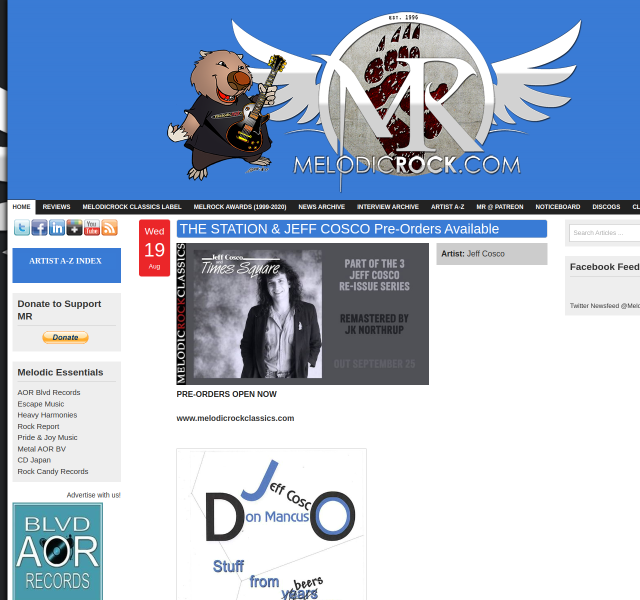
Task: Go to the Home menu item
Action: click(22, 207)
